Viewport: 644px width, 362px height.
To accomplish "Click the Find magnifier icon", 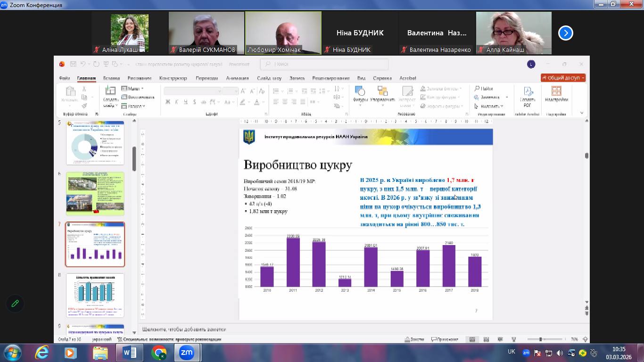I will coord(477,89).
